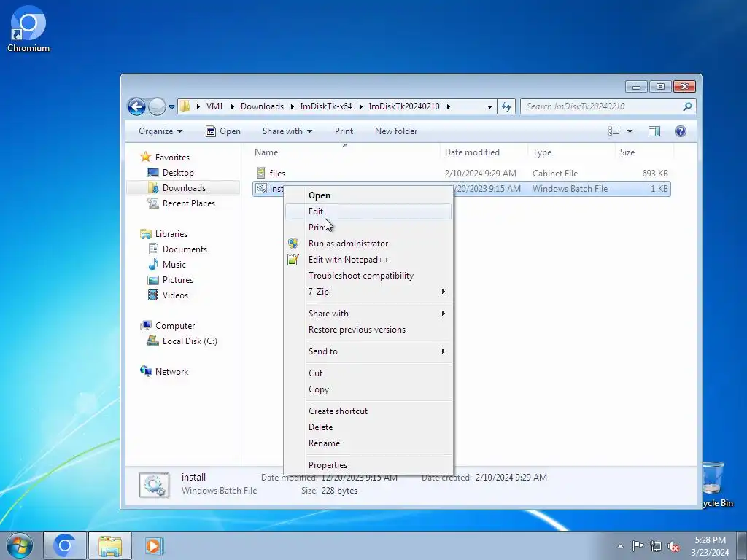Click the Open toolbar button

point(223,131)
